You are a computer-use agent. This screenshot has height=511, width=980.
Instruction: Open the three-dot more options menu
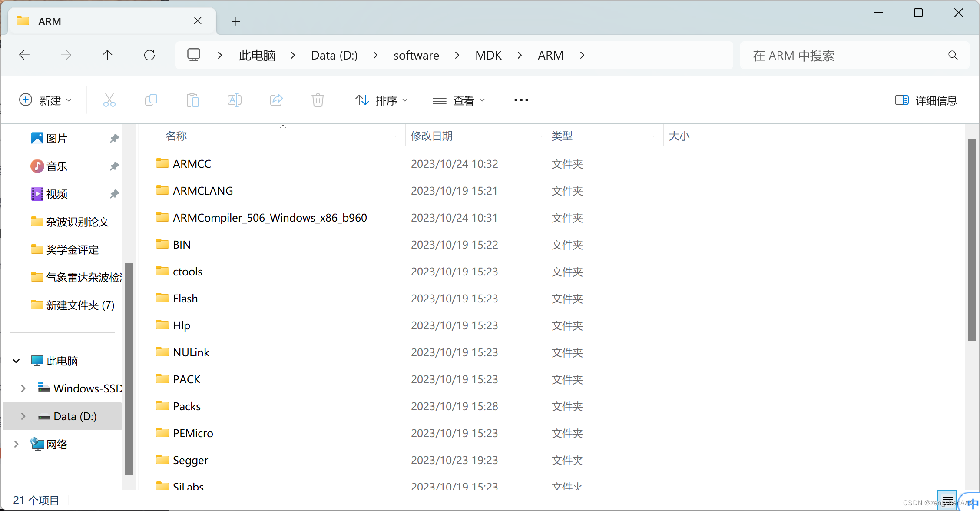tap(521, 100)
